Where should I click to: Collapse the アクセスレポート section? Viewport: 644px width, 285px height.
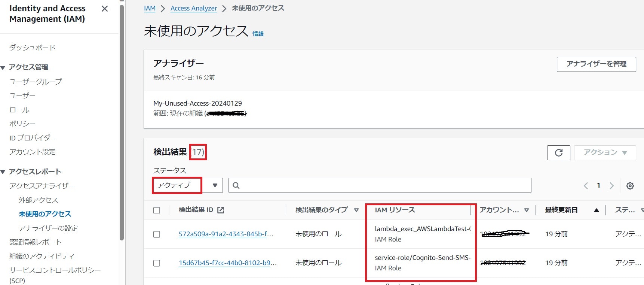(3, 172)
